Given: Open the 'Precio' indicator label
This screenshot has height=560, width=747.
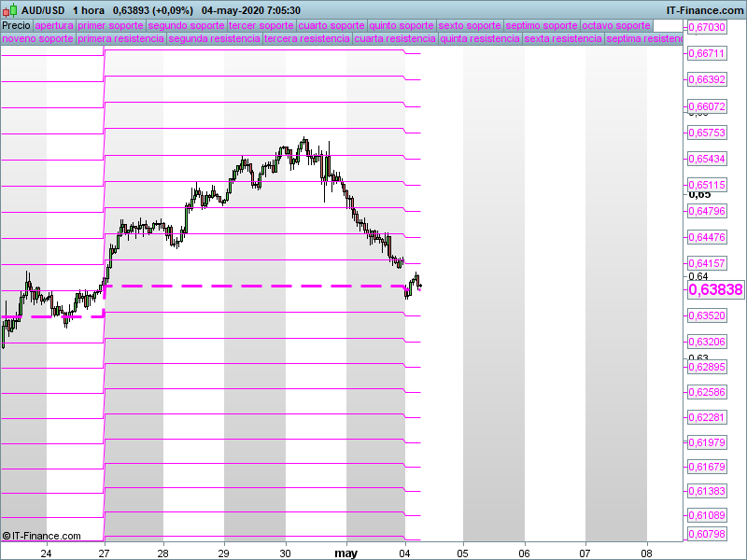Looking at the screenshot, I should pyautogui.click(x=16, y=25).
